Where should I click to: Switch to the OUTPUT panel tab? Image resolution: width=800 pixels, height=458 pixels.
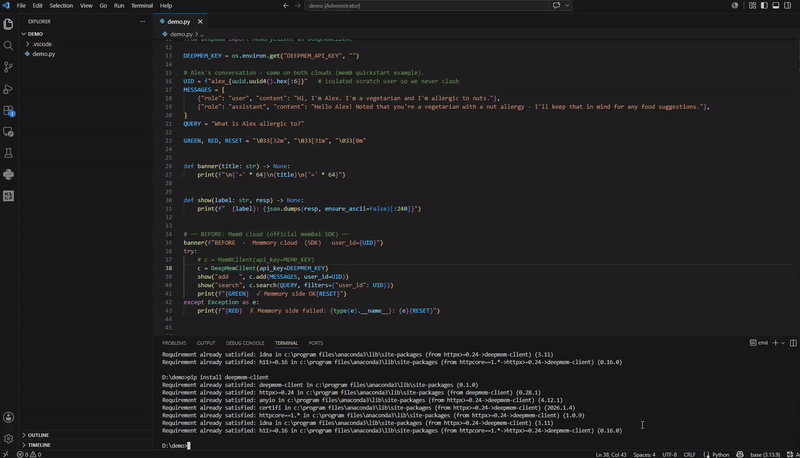coord(206,343)
